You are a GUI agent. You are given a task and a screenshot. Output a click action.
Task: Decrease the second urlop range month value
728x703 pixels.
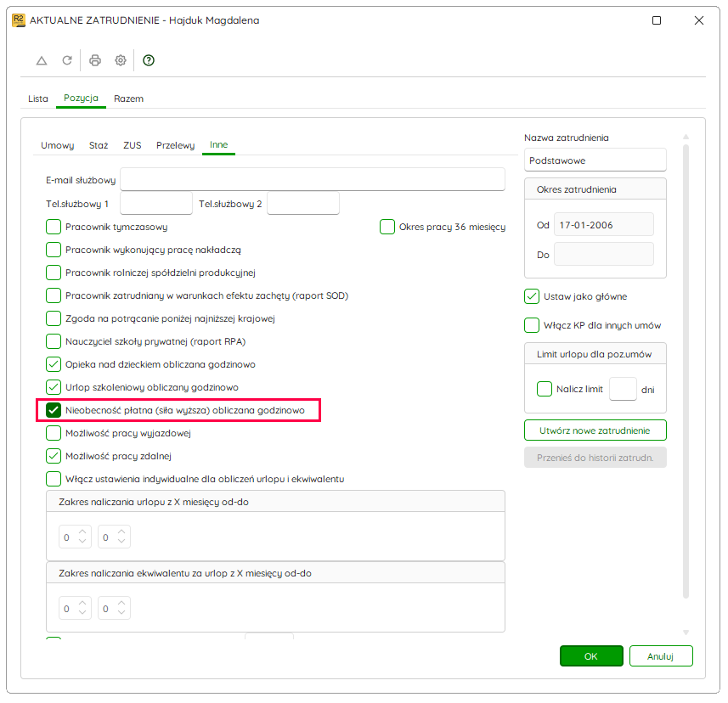(121, 542)
